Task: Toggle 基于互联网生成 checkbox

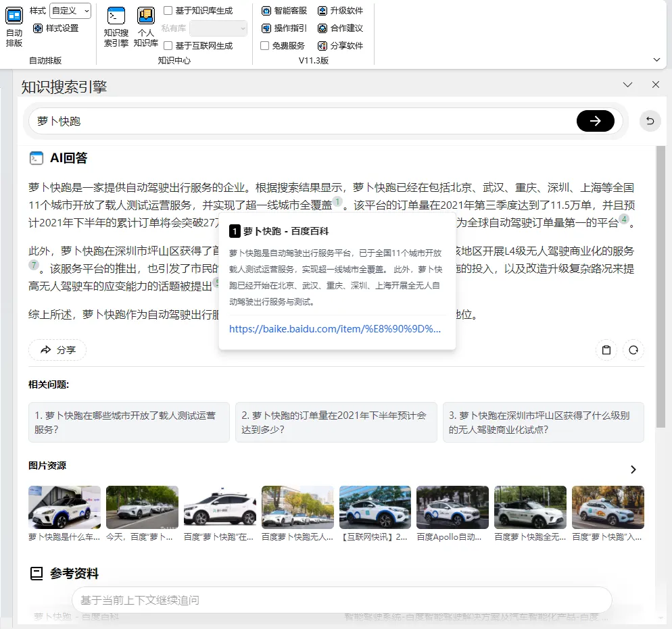Action: tap(168, 46)
